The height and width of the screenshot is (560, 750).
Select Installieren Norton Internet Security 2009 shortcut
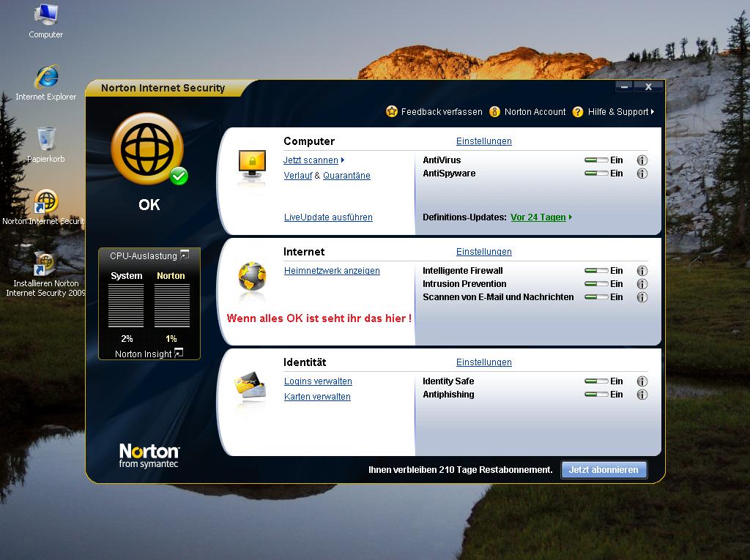tap(46, 274)
